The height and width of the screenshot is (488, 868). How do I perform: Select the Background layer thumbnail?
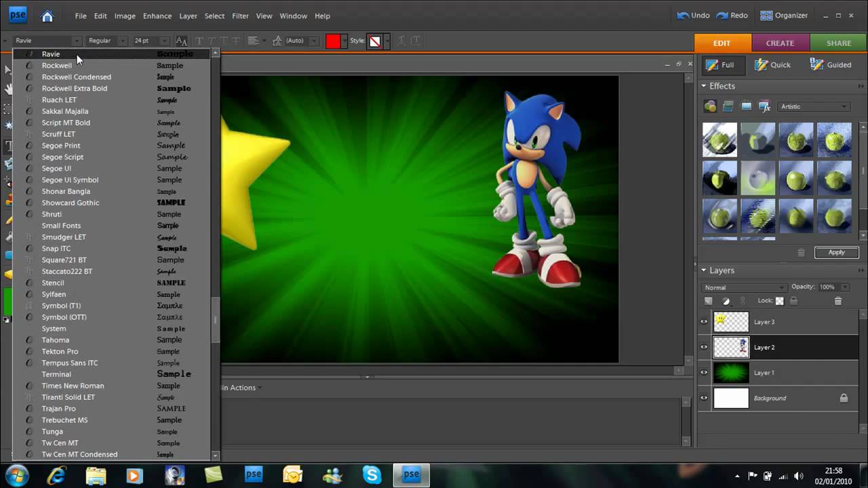pyautogui.click(x=731, y=398)
